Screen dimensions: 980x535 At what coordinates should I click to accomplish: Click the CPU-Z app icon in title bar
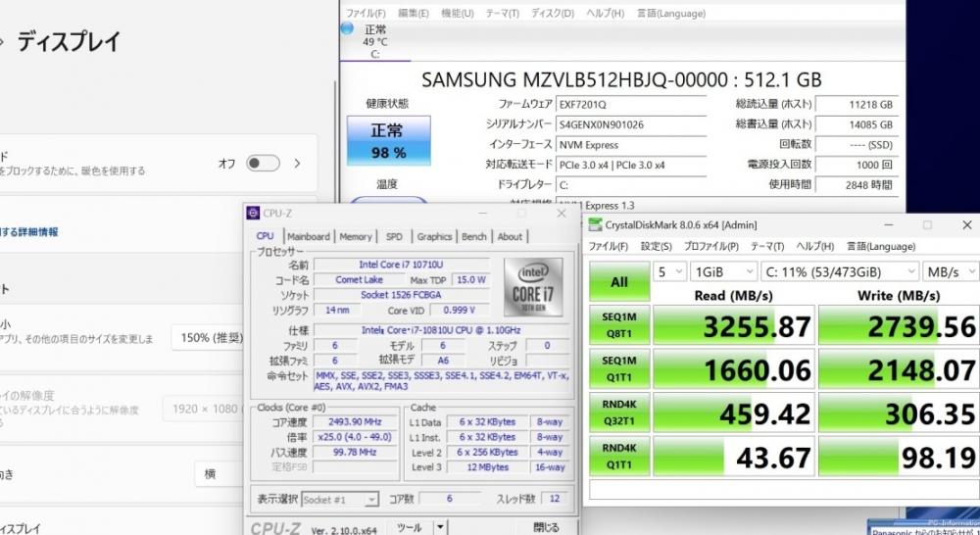253,214
